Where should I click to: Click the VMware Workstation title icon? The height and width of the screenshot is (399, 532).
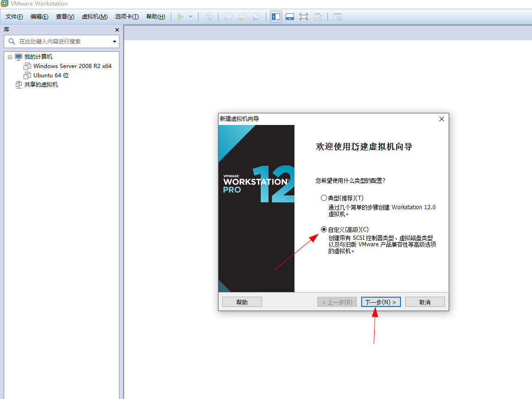coord(5,4)
